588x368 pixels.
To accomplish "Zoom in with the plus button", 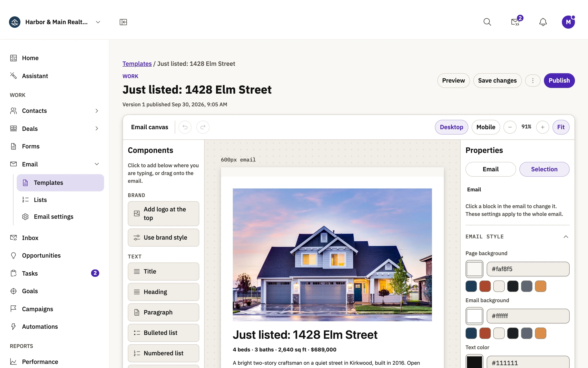I will pyautogui.click(x=542, y=127).
